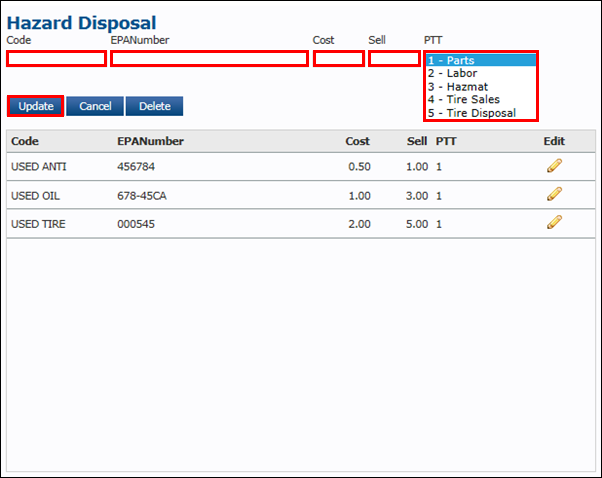Click the 2.00 cost of USED TIRE

point(359,224)
